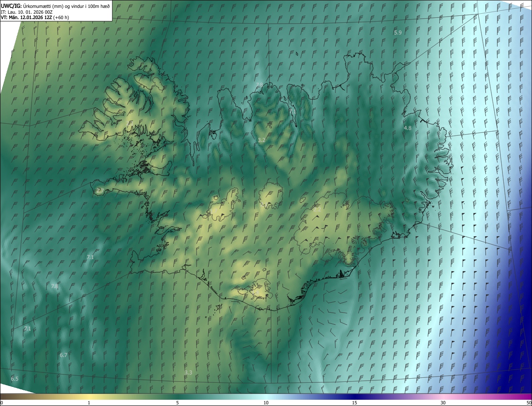Click the 15 tick label on color scale
This screenshot has height=406, width=532.
coord(355,403)
